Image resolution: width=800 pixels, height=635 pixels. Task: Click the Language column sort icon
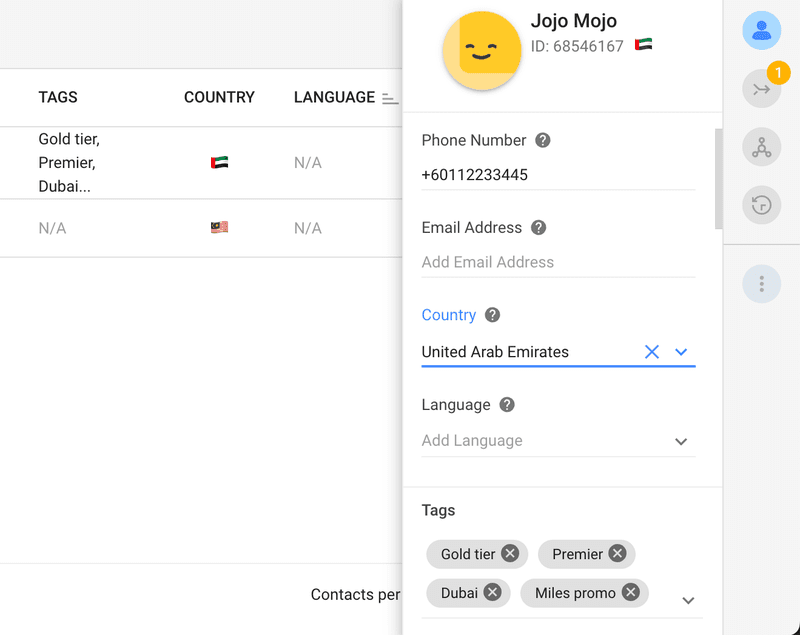390,98
